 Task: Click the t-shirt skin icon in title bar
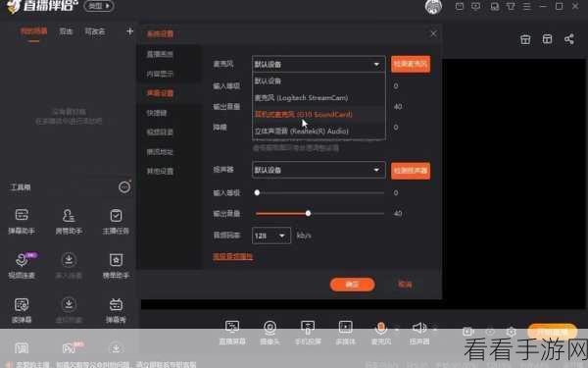(511, 7)
